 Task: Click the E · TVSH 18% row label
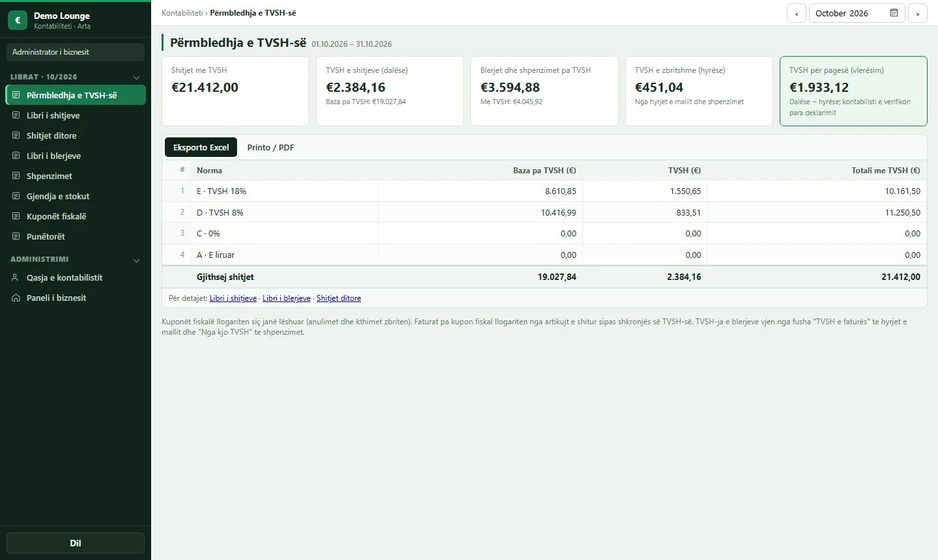pyautogui.click(x=221, y=191)
